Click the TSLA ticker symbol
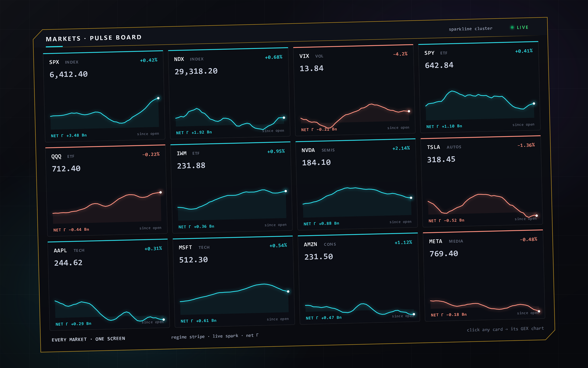 pos(433,147)
